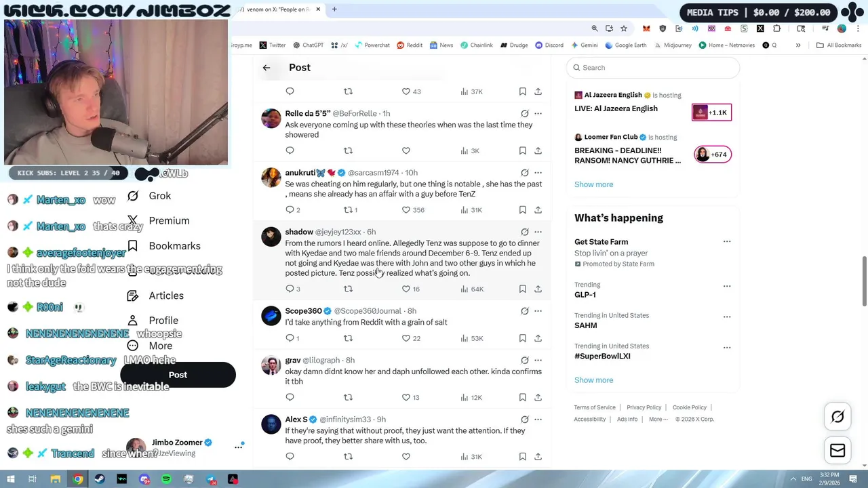Screen dimensions: 868x488
Task: Open the #SuperBowlLXI trending topic
Action: pos(602,356)
